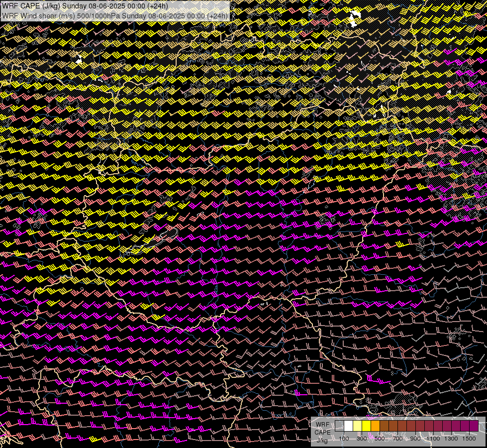Click the grey first swatch in legend
The image size is (487, 448).
pos(339,426)
